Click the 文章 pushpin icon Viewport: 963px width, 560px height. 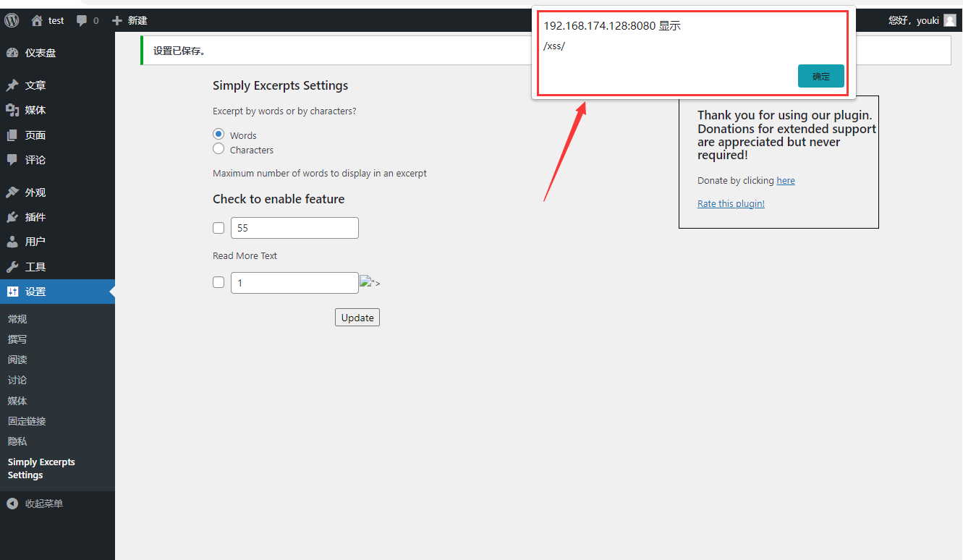point(12,85)
